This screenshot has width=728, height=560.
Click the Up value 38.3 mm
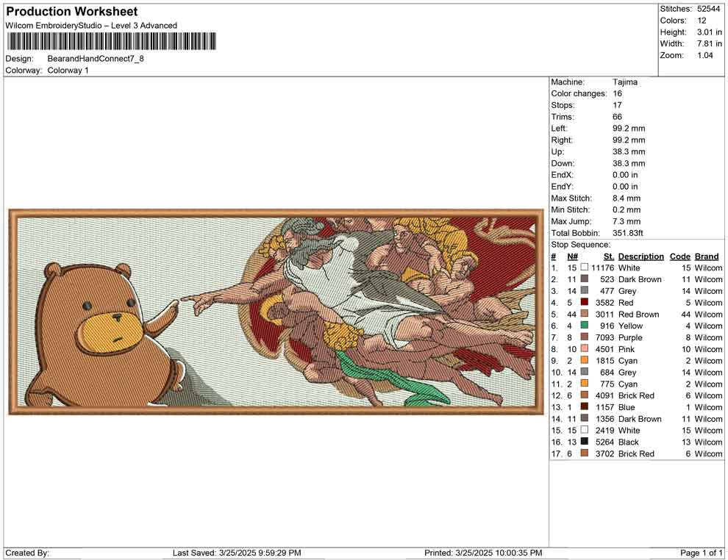coord(629,151)
